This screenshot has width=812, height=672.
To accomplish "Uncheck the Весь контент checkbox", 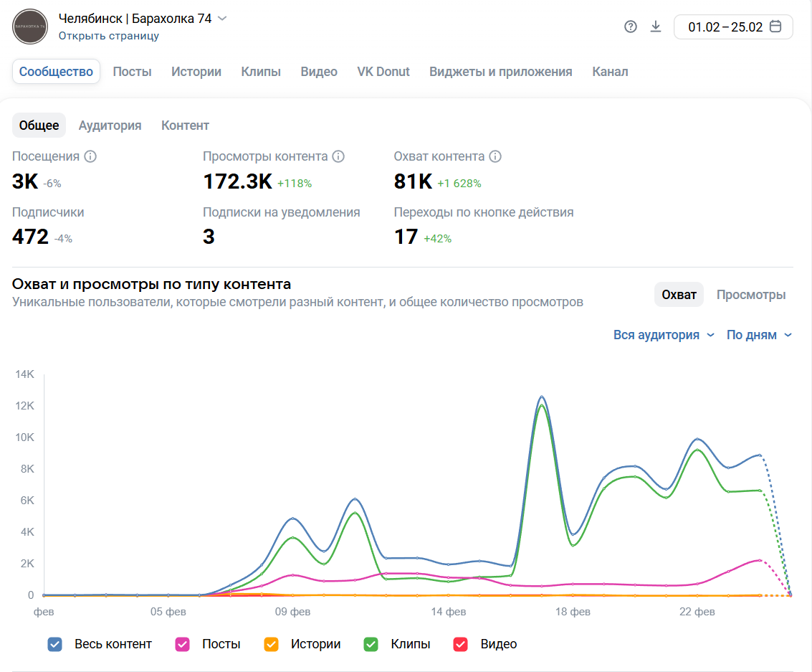I will tap(55, 644).
